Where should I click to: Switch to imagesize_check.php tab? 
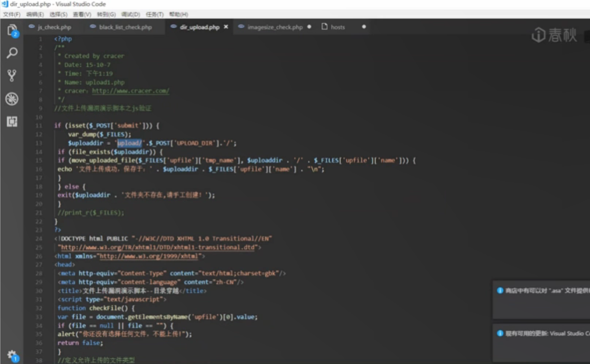[x=274, y=27]
